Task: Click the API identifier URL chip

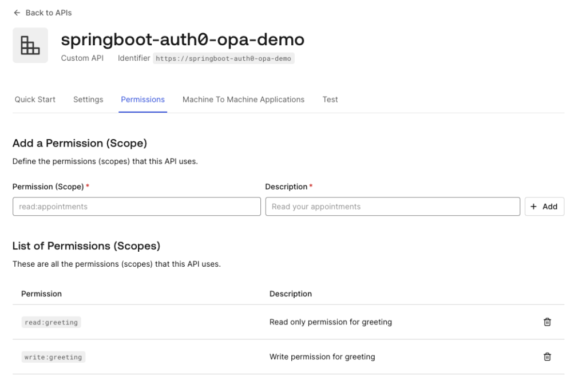Action: 224,58
